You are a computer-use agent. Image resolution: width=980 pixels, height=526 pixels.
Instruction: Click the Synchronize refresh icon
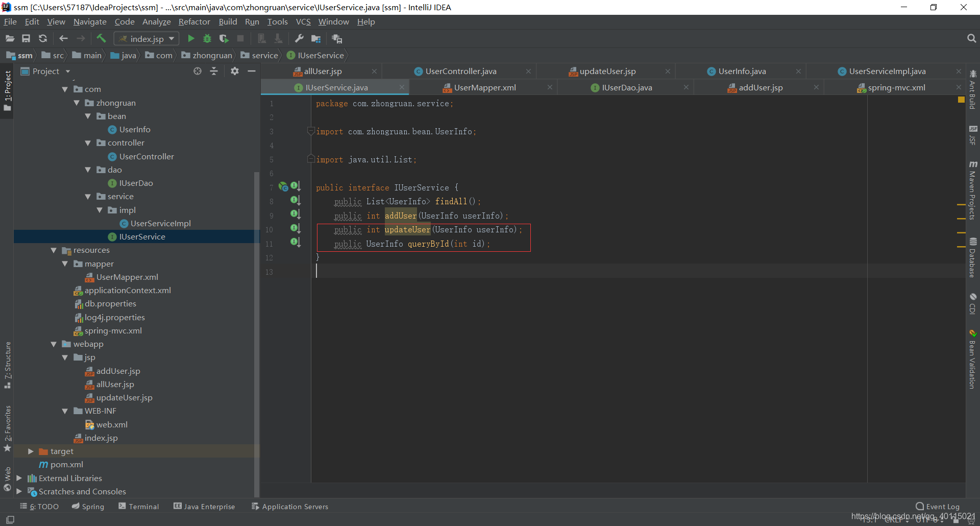[x=43, y=38]
